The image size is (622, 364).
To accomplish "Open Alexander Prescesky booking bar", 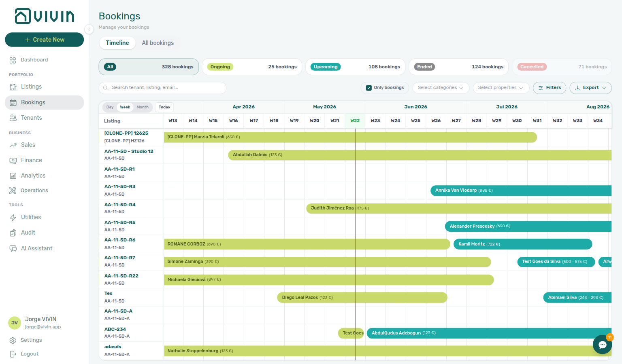I will click(528, 226).
